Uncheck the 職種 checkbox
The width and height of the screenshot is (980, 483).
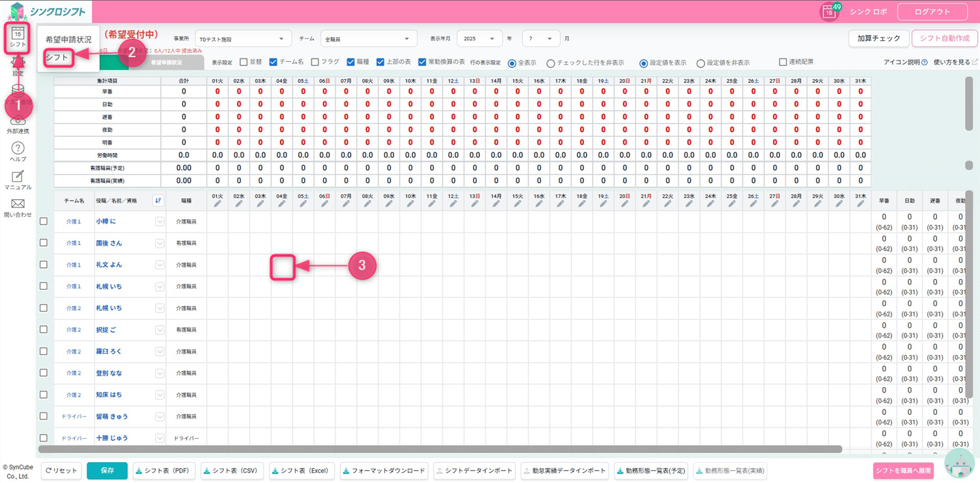(x=350, y=62)
